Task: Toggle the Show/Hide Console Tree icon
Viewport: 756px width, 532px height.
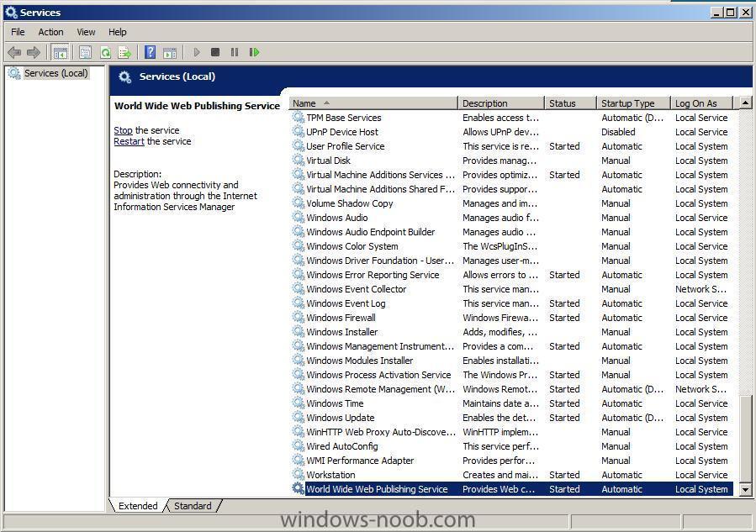Action: [61, 52]
